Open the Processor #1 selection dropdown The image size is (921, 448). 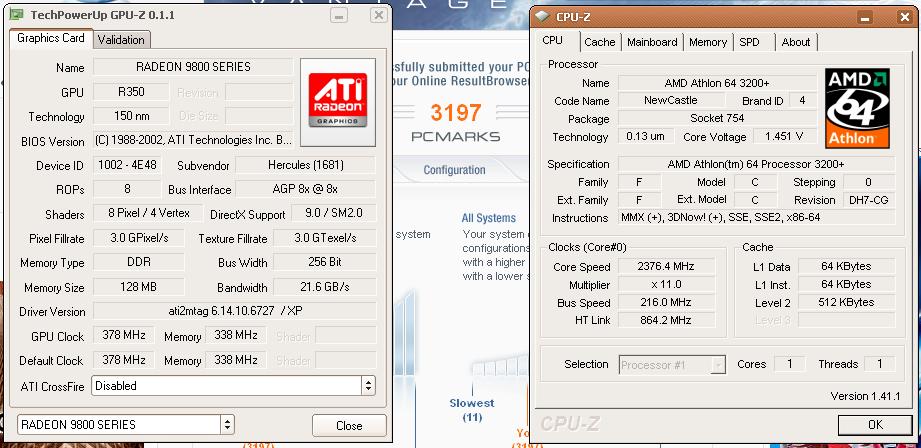click(x=673, y=365)
